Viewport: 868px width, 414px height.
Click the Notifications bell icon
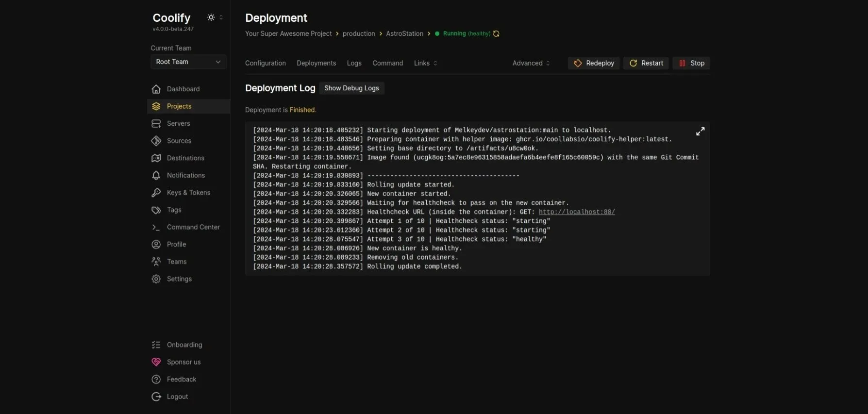(156, 175)
